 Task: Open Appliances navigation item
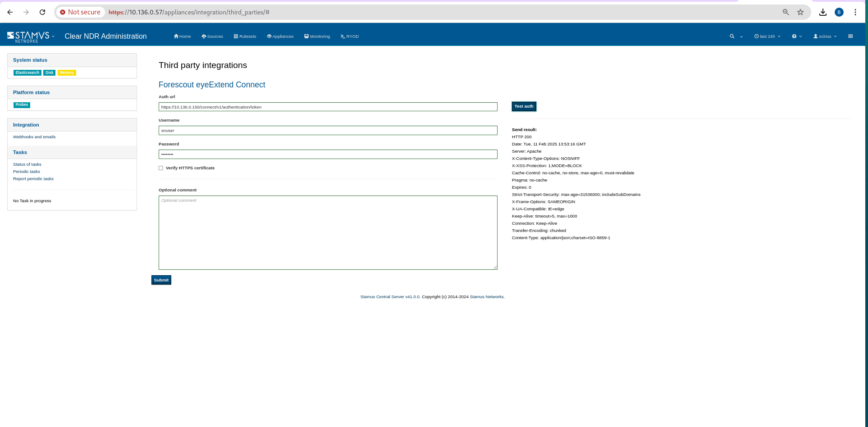point(280,36)
